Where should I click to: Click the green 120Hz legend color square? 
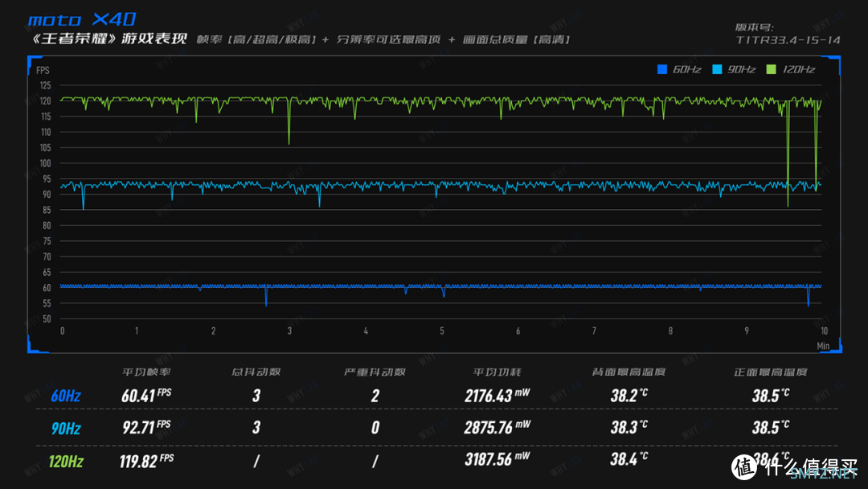coord(771,69)
